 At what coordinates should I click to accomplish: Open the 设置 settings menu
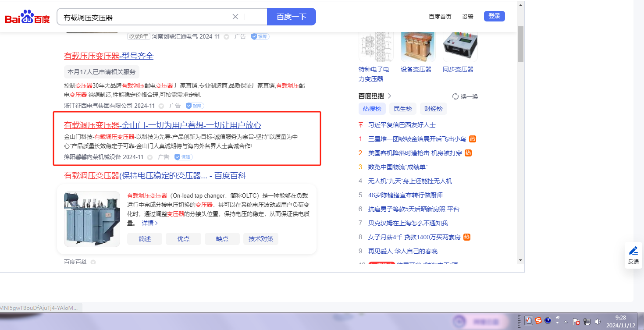(x=468, y=17)
